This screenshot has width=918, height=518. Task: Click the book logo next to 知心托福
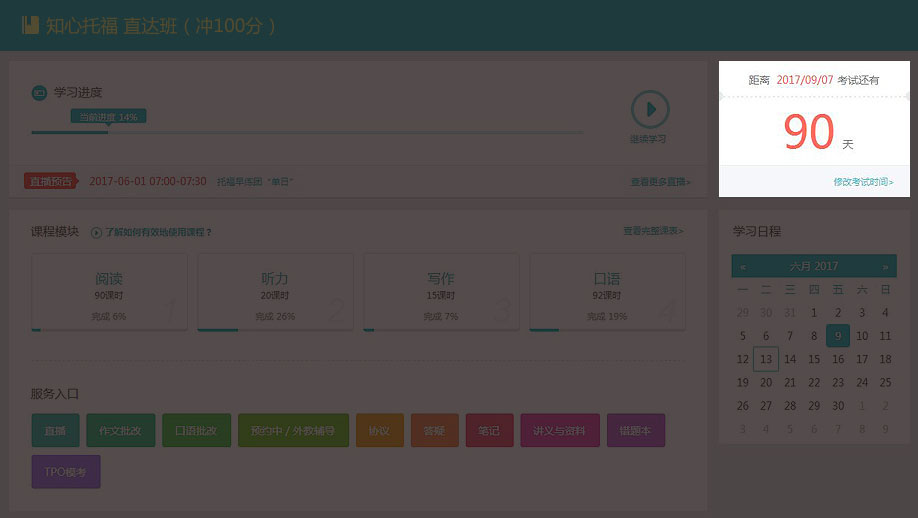(x=30, y=25)
